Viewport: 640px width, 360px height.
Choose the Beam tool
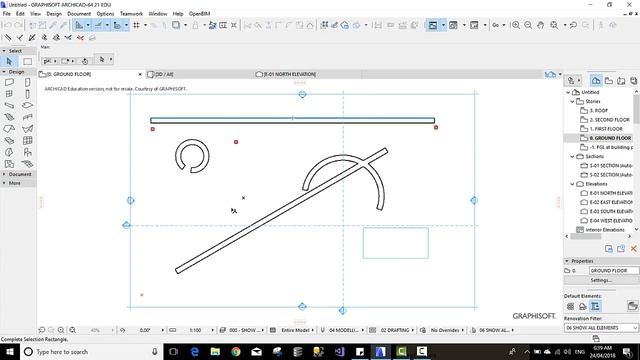click(9, 105)
